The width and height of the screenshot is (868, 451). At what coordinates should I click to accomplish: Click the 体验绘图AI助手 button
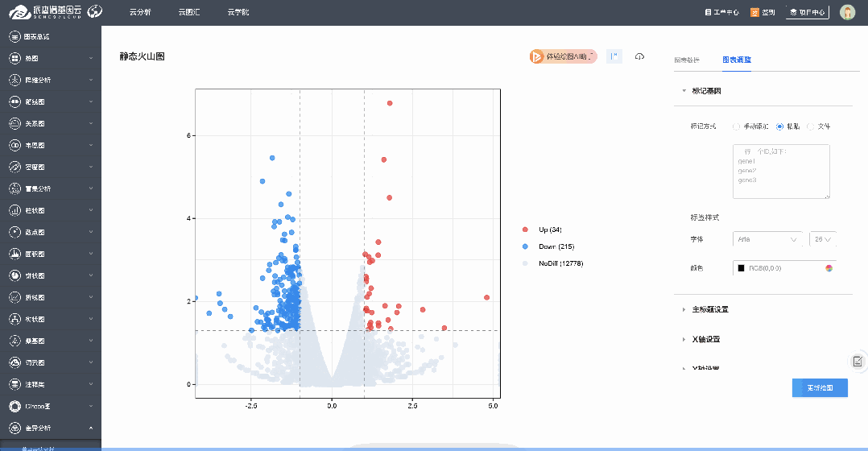click(563, 56)
